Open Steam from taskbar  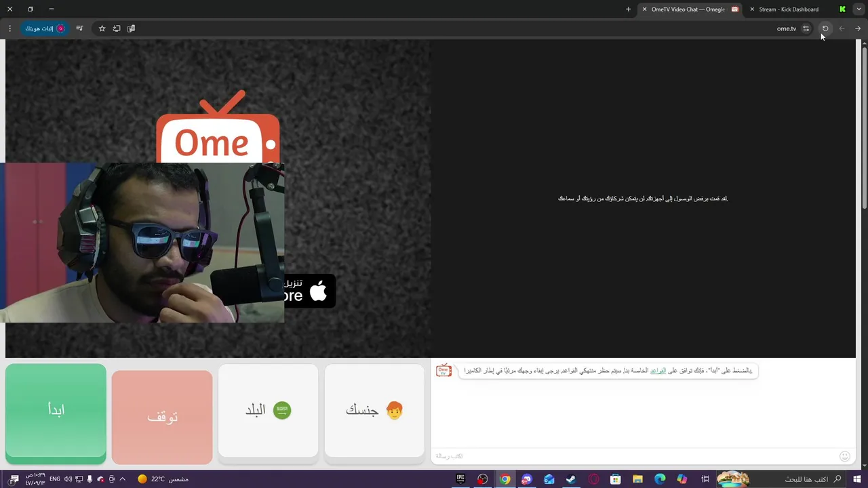pos(571,479)
